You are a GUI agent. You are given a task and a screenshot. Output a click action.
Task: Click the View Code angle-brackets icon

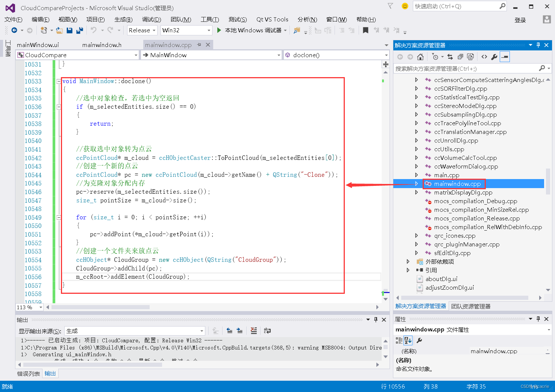(484, 57)
